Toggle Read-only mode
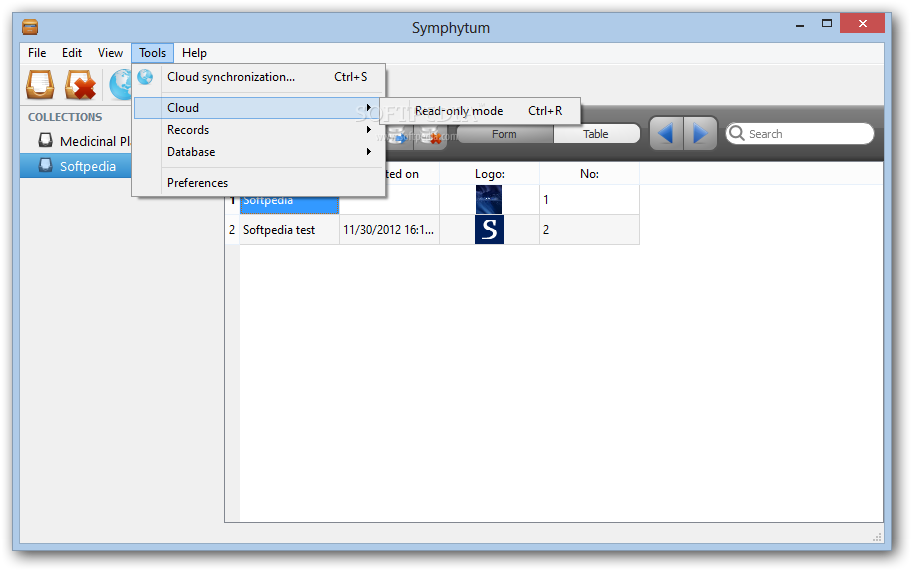The image size is (912, 571). point(480,110)
